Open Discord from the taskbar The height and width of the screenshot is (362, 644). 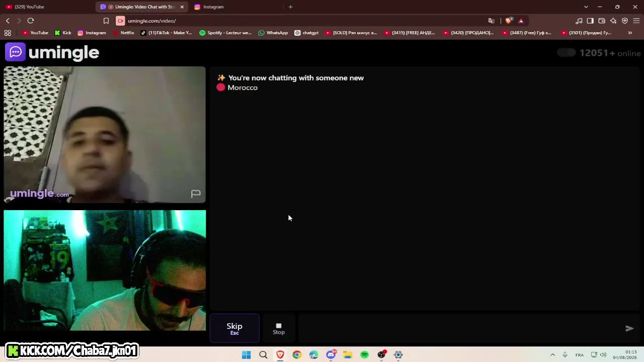point(331,355)
